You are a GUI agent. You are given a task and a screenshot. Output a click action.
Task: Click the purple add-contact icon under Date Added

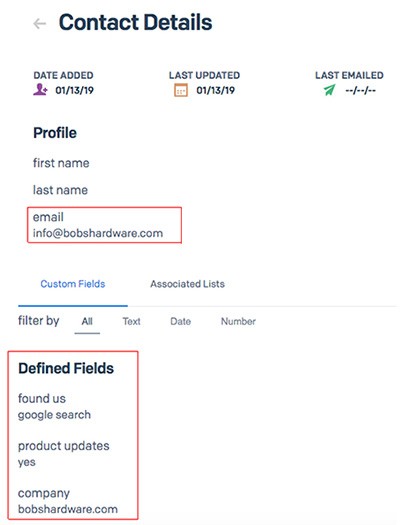coord(41,90)
